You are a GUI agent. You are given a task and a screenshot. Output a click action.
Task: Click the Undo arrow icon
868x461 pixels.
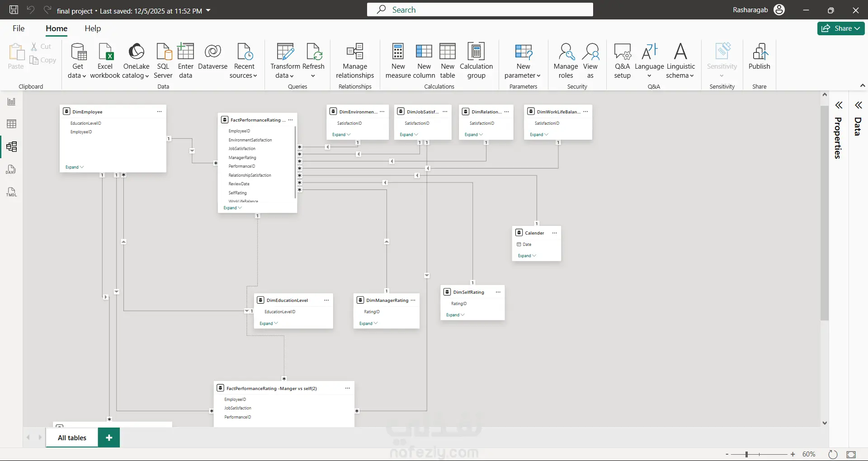tap(31, 9)
